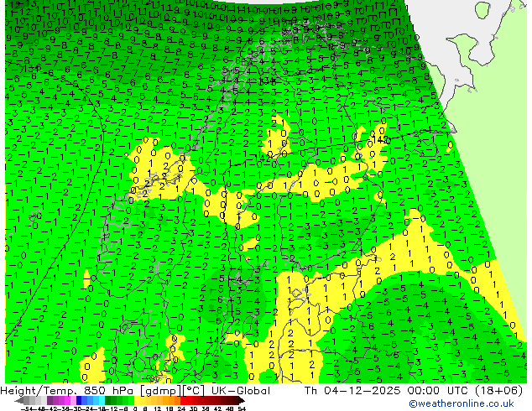Click the UK-Global model label
This screenshot has height=411, width=532.
[x=241, y=391]
